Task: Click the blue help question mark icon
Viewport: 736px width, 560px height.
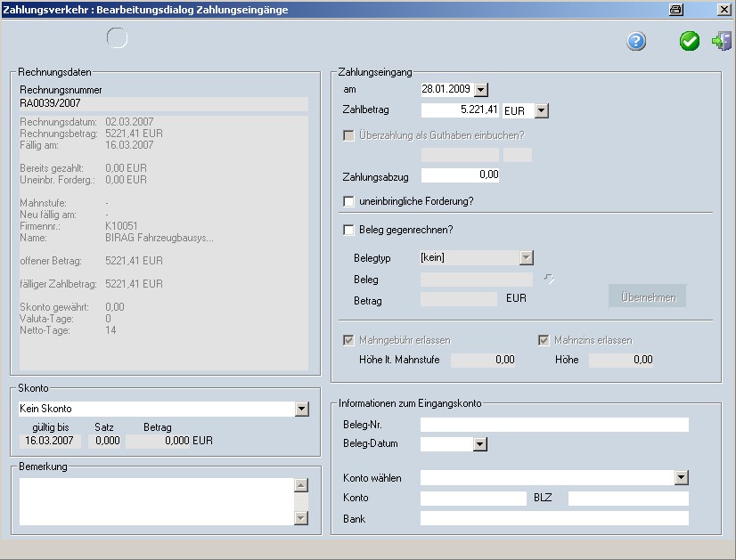Action: pyautogui.click(x=636, y=41)
